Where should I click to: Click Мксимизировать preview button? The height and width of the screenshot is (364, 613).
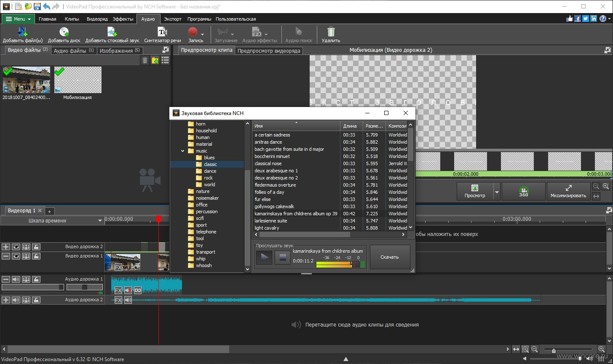[568, 191]
